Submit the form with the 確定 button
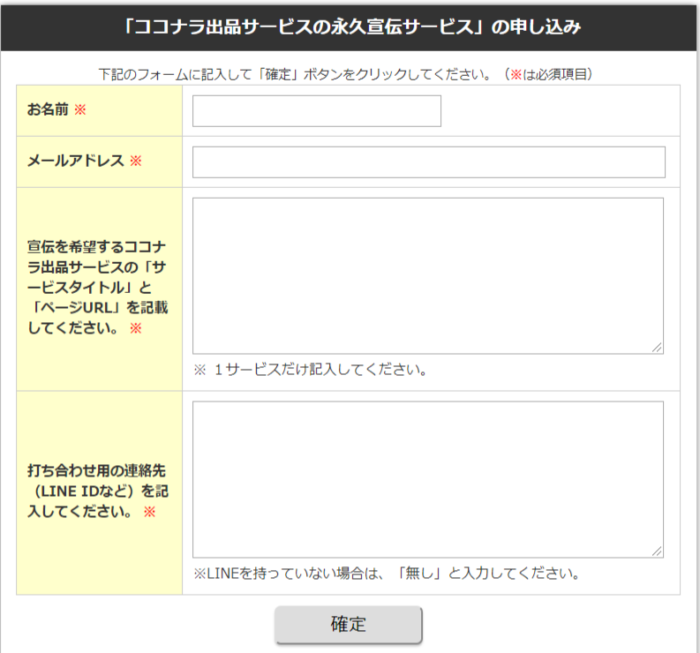Image resolution: width=700 pixels, height=653 pixels. pyautogui.click(x=348, y=624)
